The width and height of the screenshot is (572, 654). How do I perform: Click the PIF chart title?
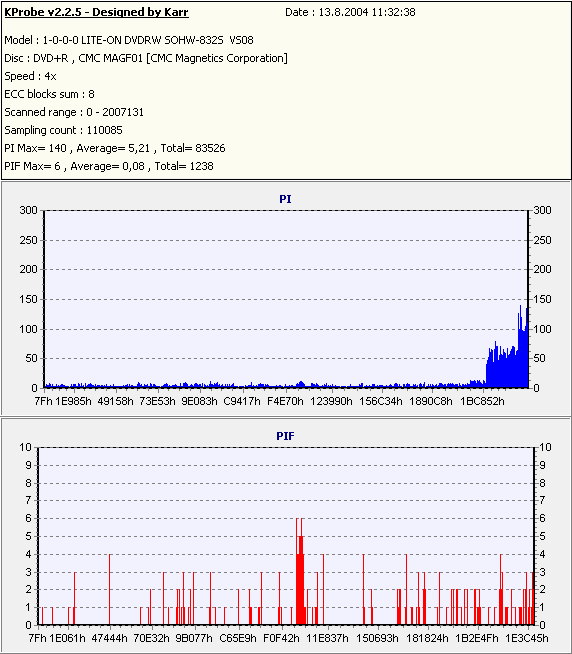point(285,436)
